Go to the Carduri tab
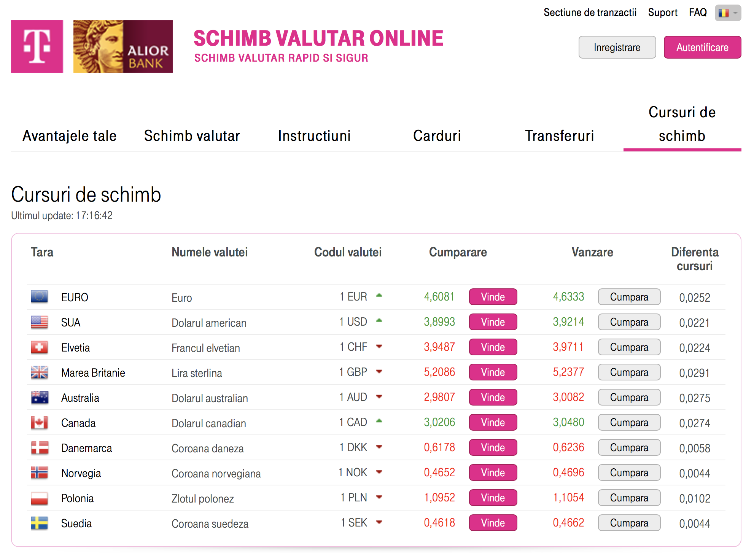The height and width of the screenshot is (560, 754). click(437, 136)
